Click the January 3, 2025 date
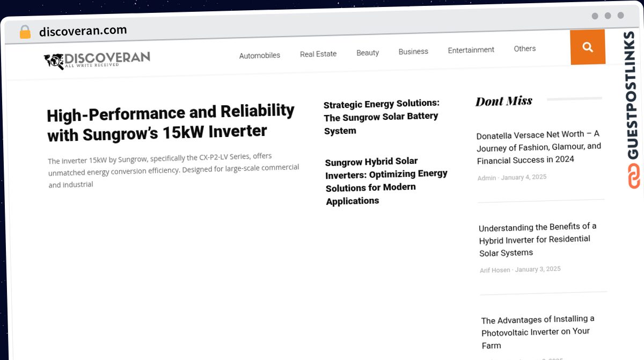The image size is (644, 360). [x=538, y=269]
